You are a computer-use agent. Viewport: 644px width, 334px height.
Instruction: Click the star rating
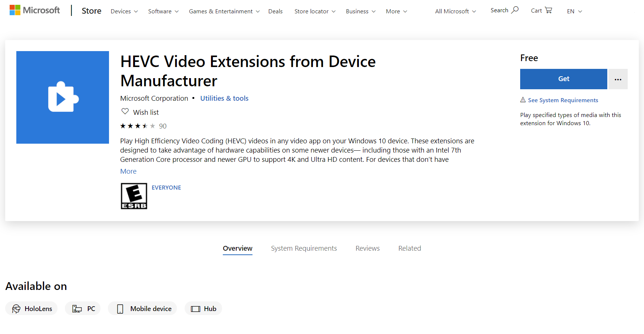pos(138,126)
